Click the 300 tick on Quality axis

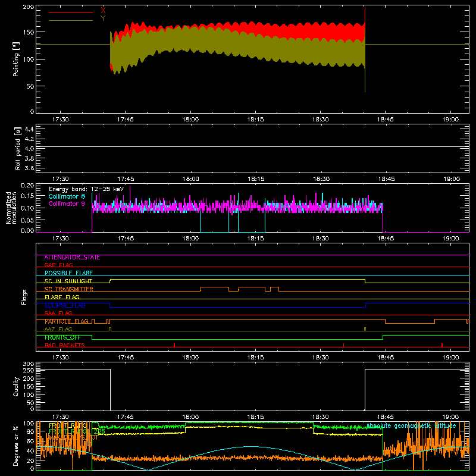coord(29,364)
